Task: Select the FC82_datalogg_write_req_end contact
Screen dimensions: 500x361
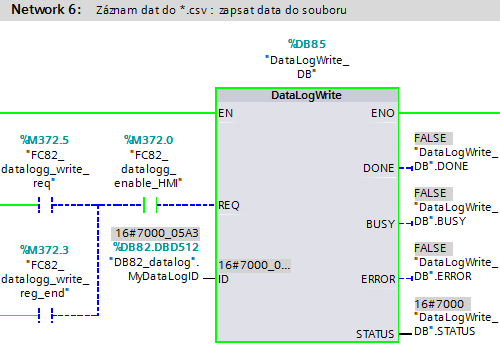Action: [45, 315]
